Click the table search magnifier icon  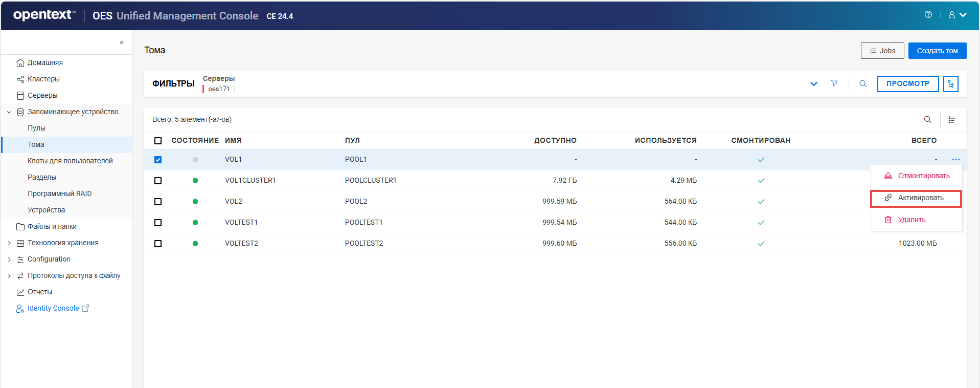click(927, 120)
